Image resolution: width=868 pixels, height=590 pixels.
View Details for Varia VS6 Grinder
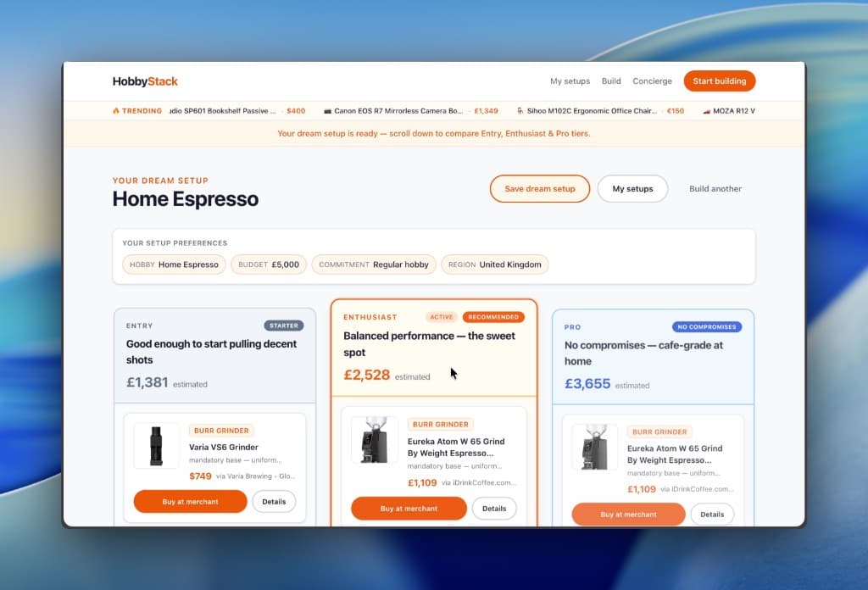tap(274, 502)
